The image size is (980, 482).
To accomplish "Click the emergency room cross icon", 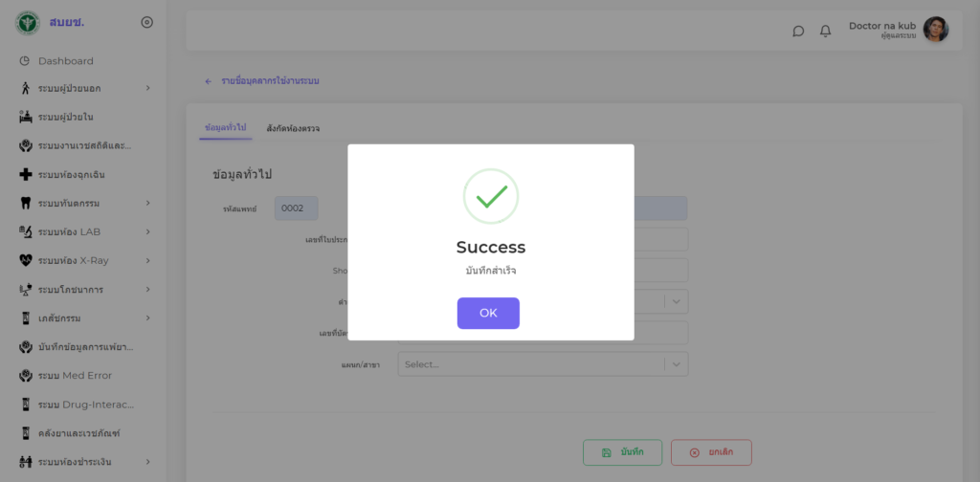I will [25, 174].
